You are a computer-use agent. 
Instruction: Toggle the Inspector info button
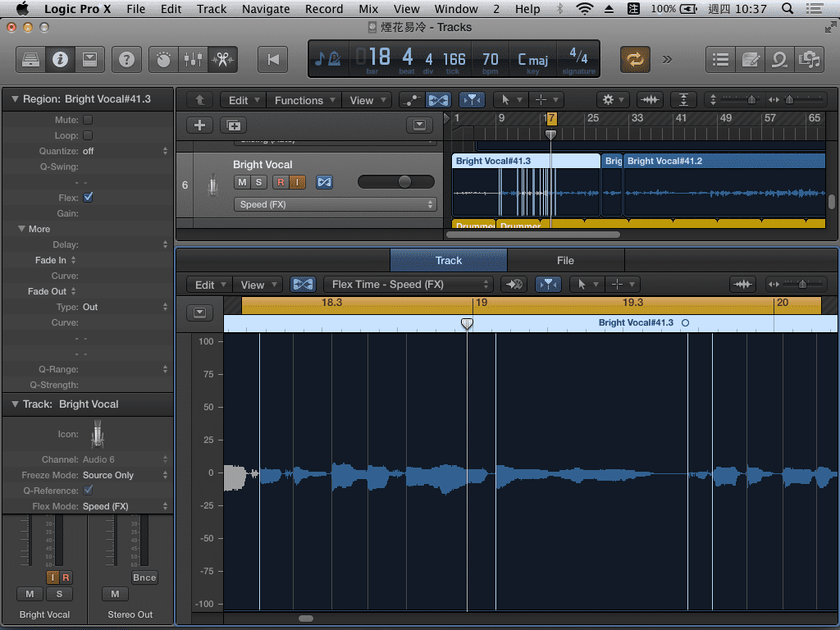(60, 59)
